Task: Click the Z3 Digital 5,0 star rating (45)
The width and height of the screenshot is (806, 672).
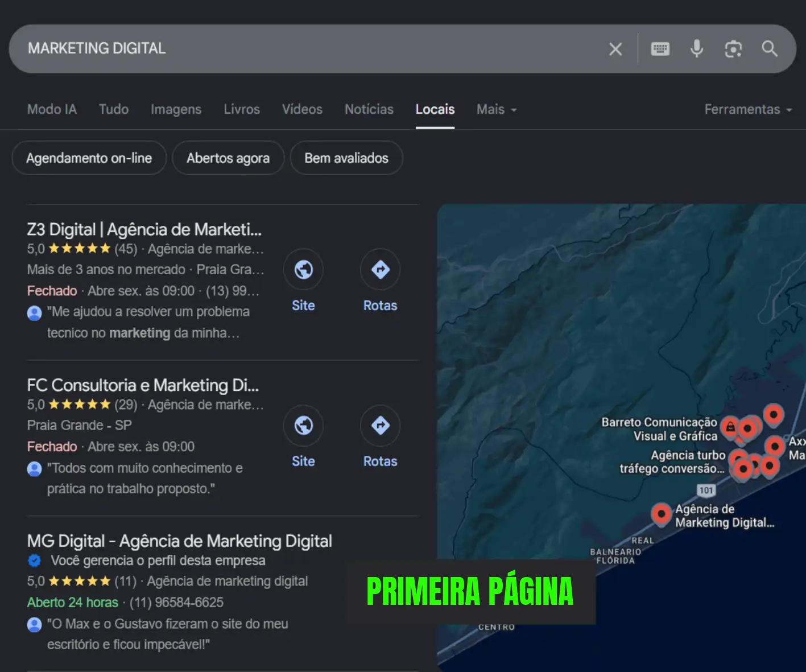Action: [82, 249]
